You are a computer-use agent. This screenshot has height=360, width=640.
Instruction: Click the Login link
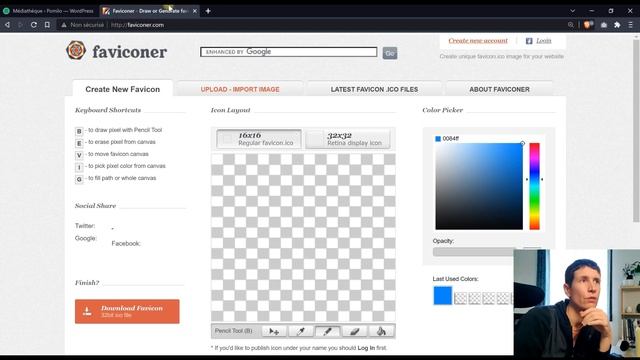tap(544, 40)
